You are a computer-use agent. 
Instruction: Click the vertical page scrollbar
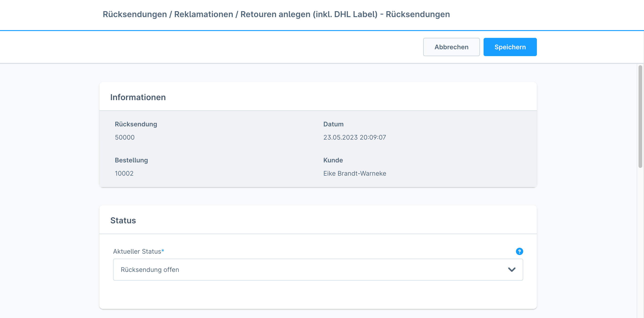tap(640, 117)
